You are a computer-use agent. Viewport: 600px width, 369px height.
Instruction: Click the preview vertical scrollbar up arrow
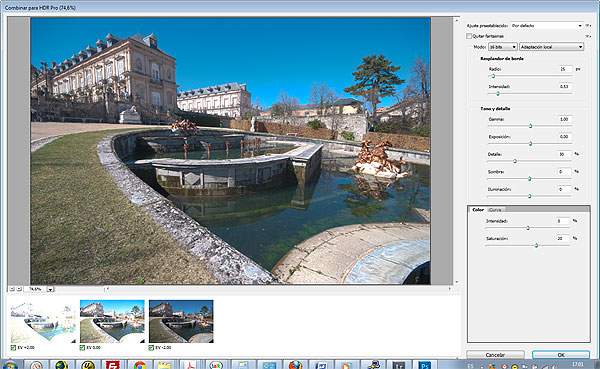click(457, 20)
